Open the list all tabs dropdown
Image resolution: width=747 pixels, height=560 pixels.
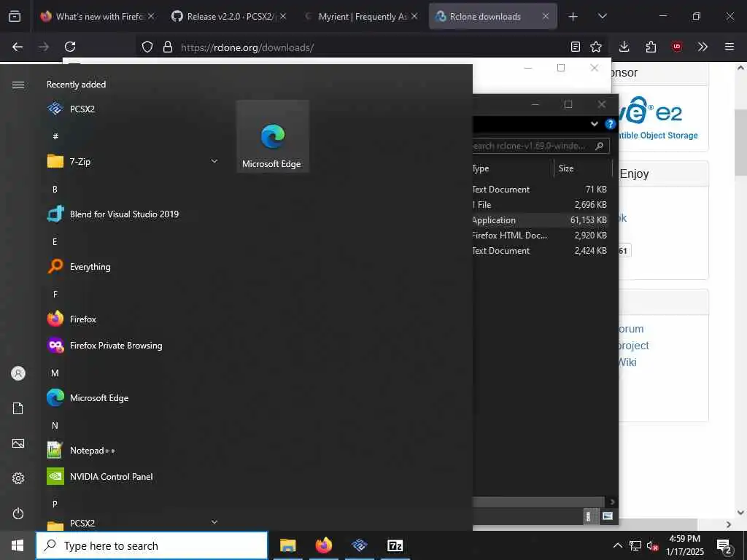pyautogui.click(x=603, y=16)
